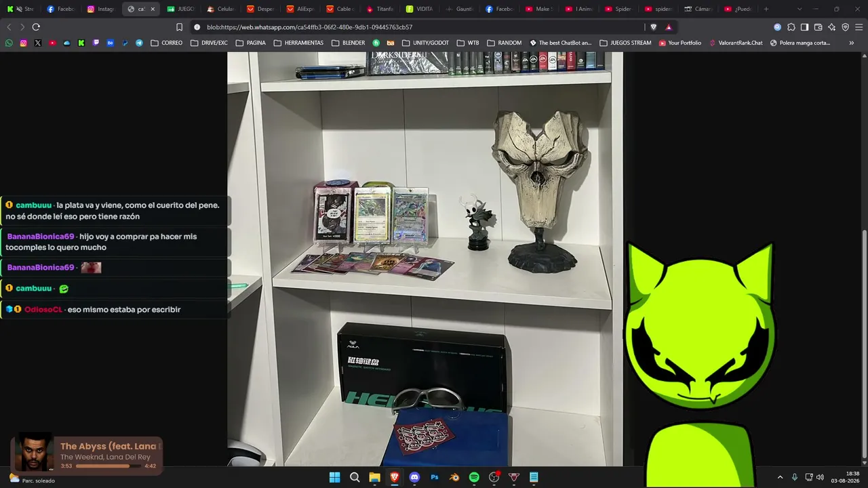Open a new browser tab
The height and width of the screenshot is (488, 868).
[766, 9]
